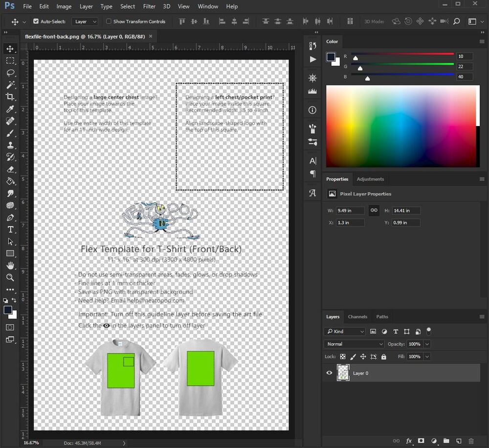The height and width of the screenshot is (448, 489).
Task: Delete layer with trash icon
Action: tap(471, 441)
